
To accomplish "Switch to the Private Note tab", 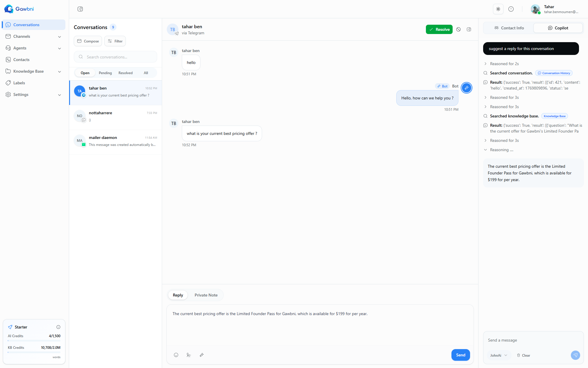I will point(206,295).
